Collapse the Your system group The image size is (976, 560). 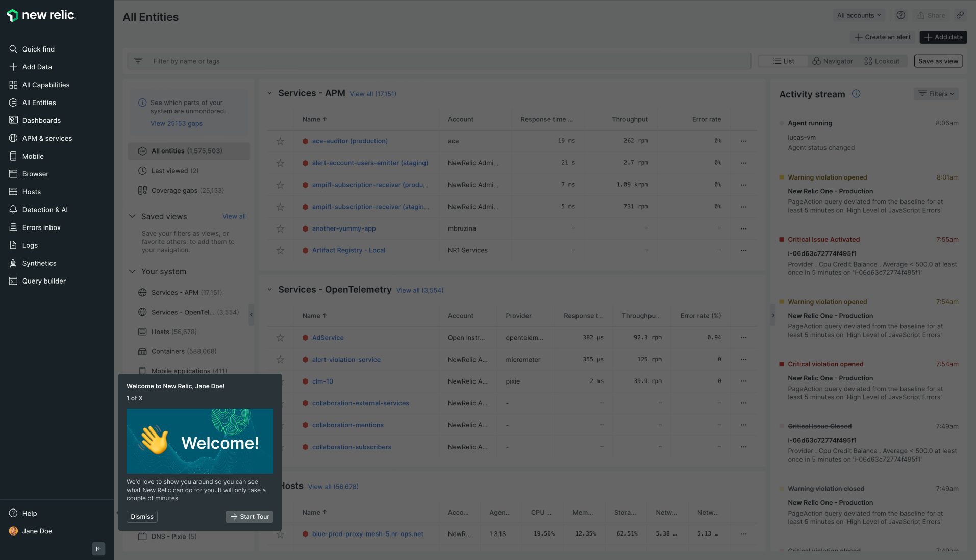click(132, 271)
